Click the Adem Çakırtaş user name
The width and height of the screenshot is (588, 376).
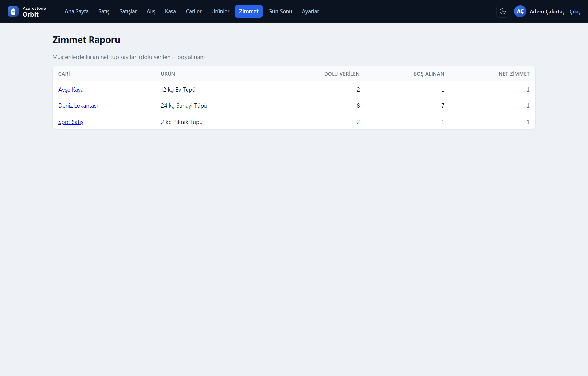(547, 12)
